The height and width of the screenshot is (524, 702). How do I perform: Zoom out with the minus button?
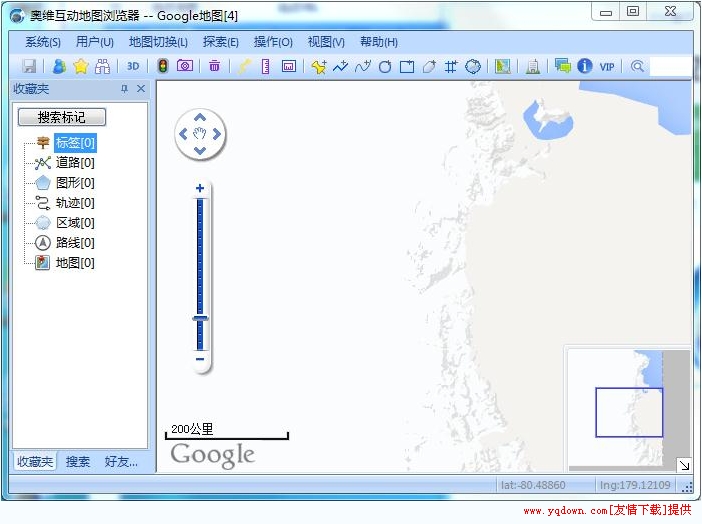point(200,359)
